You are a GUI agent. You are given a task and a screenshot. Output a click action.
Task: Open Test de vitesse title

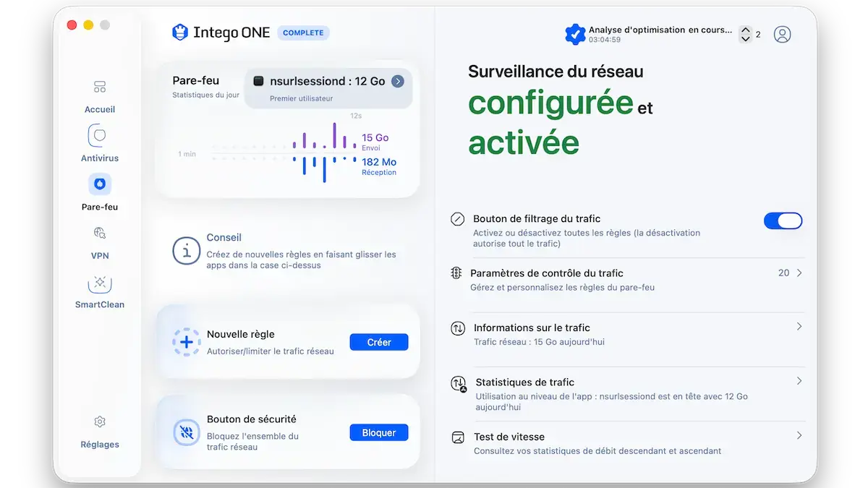(x=509, y=437)
